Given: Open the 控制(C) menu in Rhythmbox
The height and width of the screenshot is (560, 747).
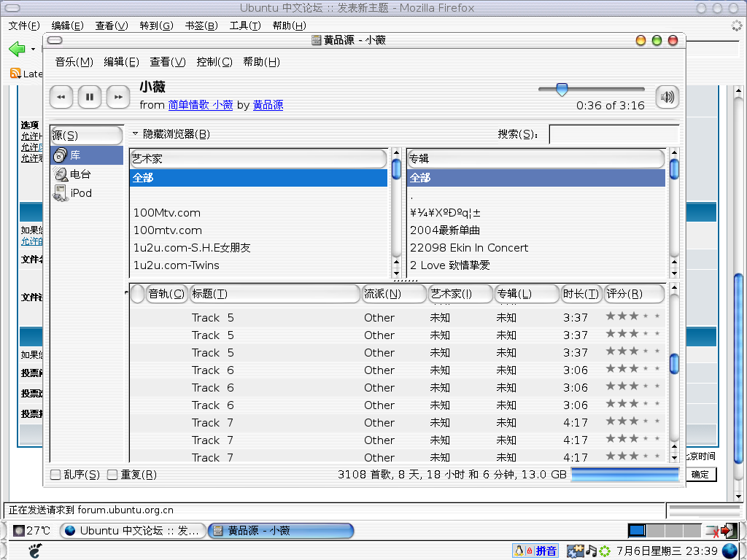Looking at the screenshot, I should tap(214, 62).
